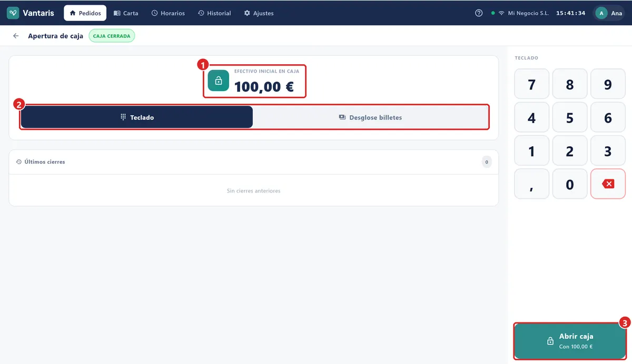Tap keypad digit 8
632x364 pixels.
(x=570, y=84)
